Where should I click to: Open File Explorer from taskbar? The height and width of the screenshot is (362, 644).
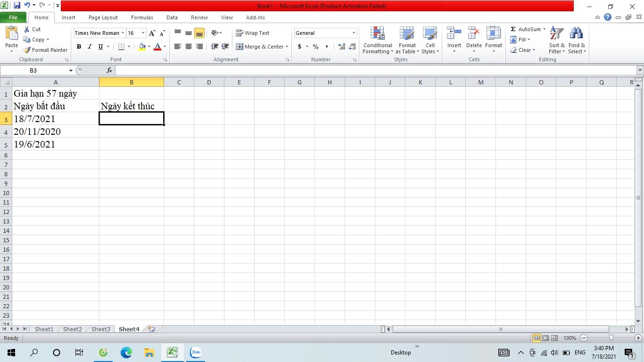pos(149,352)
